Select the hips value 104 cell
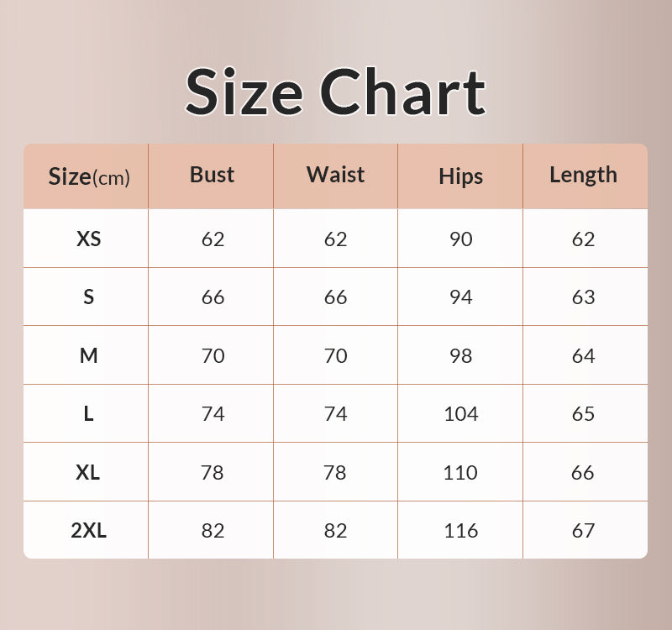672x630 pixels. (460, 414)
